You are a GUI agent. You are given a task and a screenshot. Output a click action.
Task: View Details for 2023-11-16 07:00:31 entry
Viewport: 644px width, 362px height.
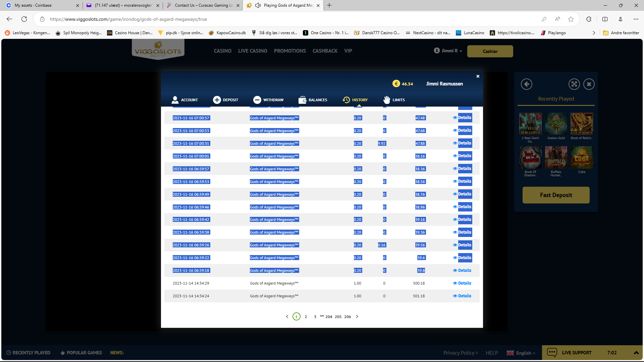462,143
